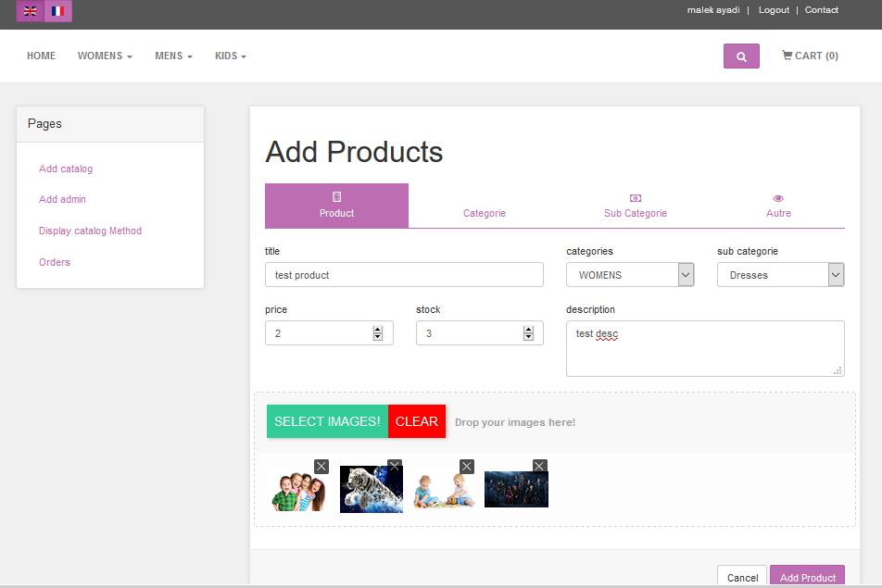The image size is (882, 588).
Task: Click the Add Products heading
Action: tap(354, 152)
